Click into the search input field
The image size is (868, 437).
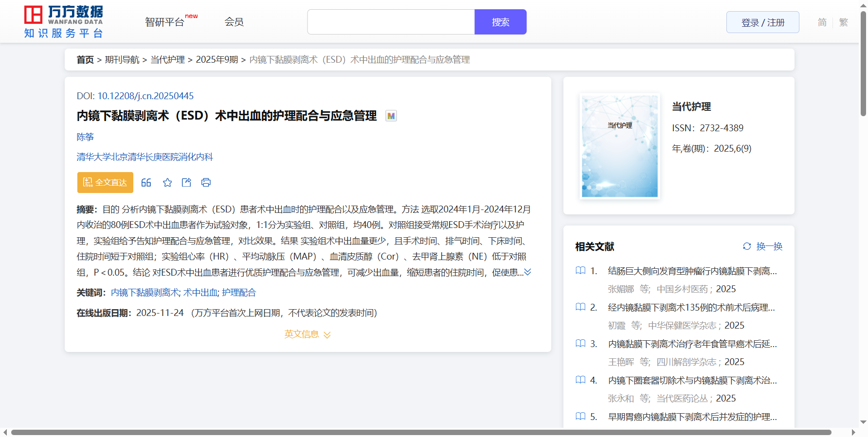pyautogui.click(x=391, y=22)
